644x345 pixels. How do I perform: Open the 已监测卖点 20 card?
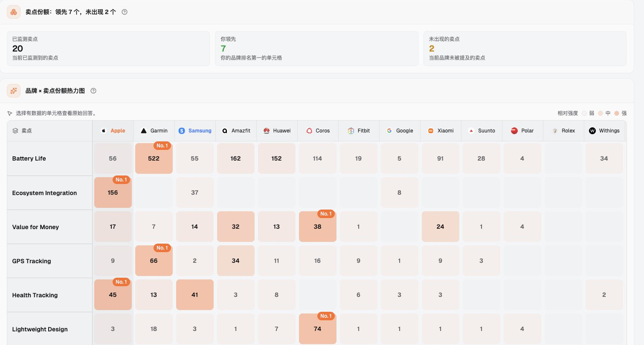108,49
